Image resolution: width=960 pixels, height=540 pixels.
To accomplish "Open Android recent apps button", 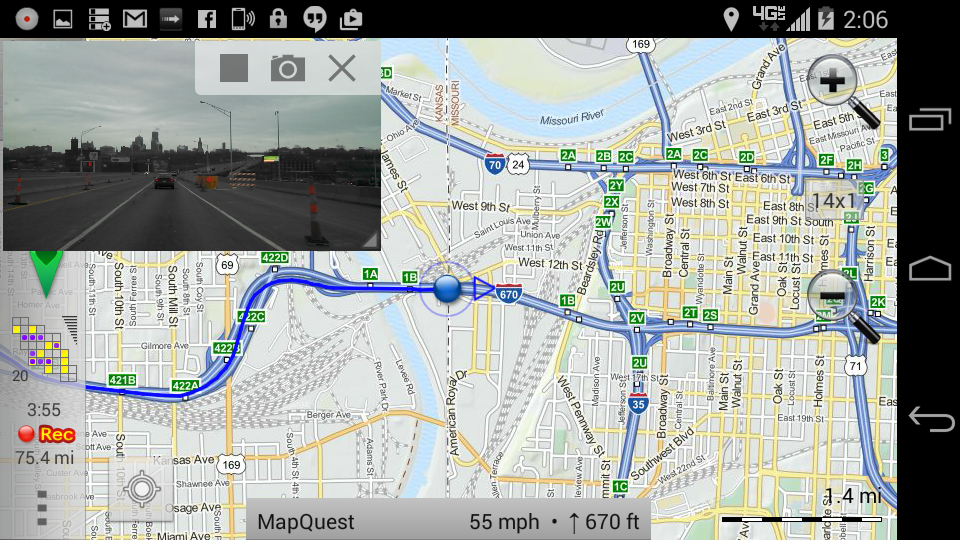I will tap(929, 119).
